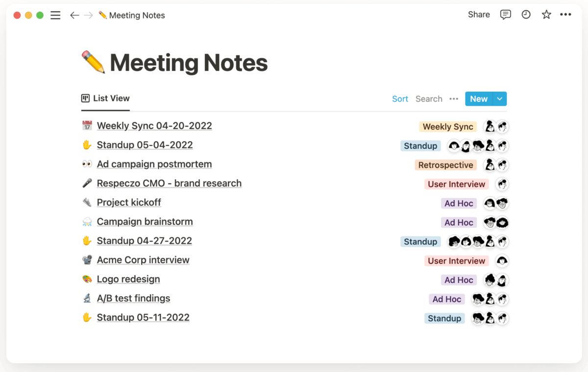Select the Retrospective tag on Ad campaign postmortem

(445, 165)
